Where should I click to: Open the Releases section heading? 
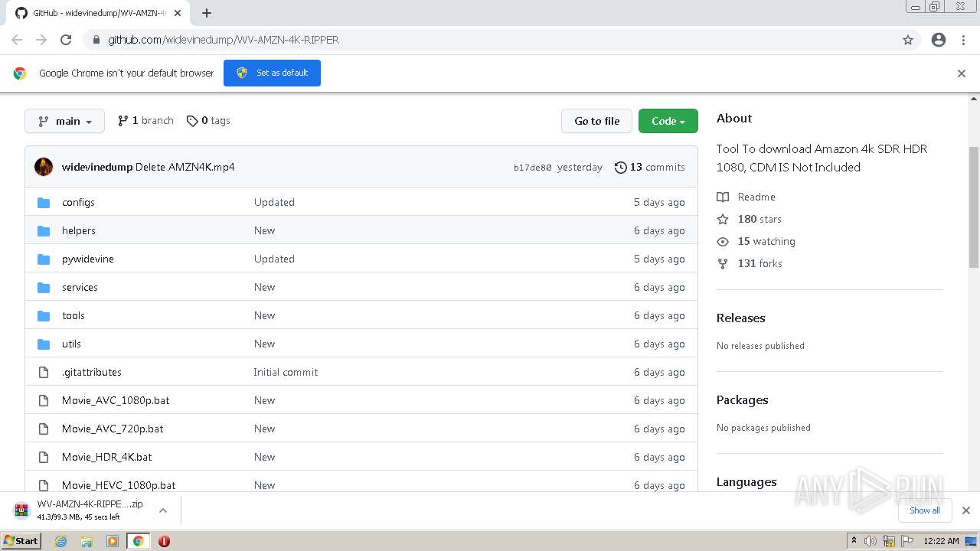point(740,318)
